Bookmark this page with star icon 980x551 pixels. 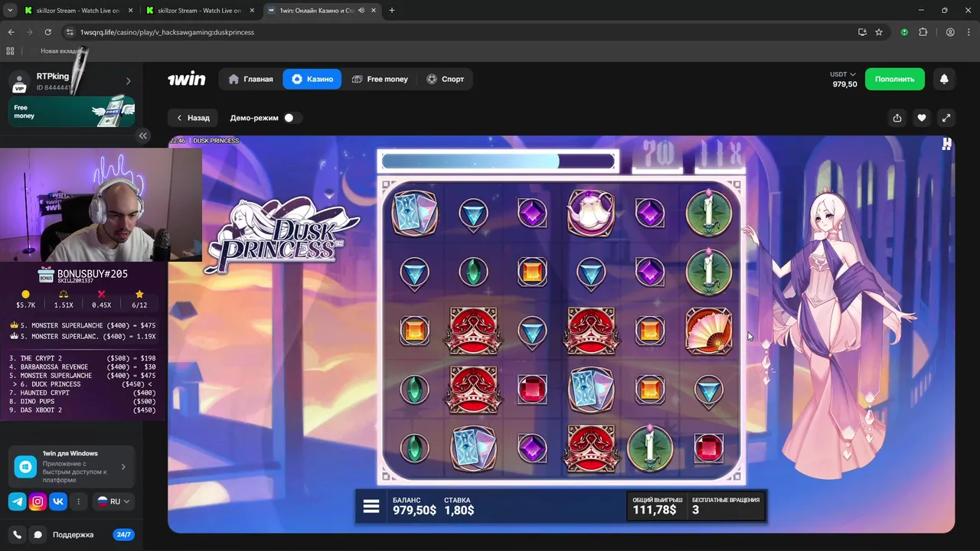pyautogui.click(x=879, y=32)
